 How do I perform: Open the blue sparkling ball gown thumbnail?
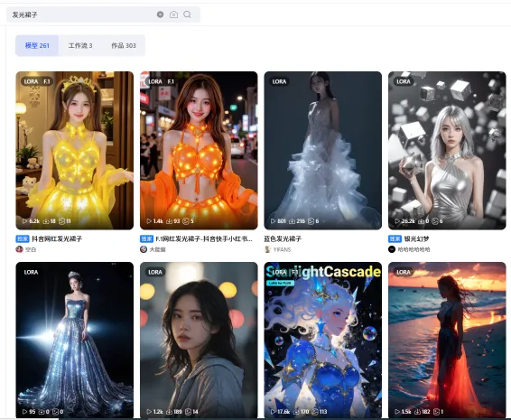point(75,340)
